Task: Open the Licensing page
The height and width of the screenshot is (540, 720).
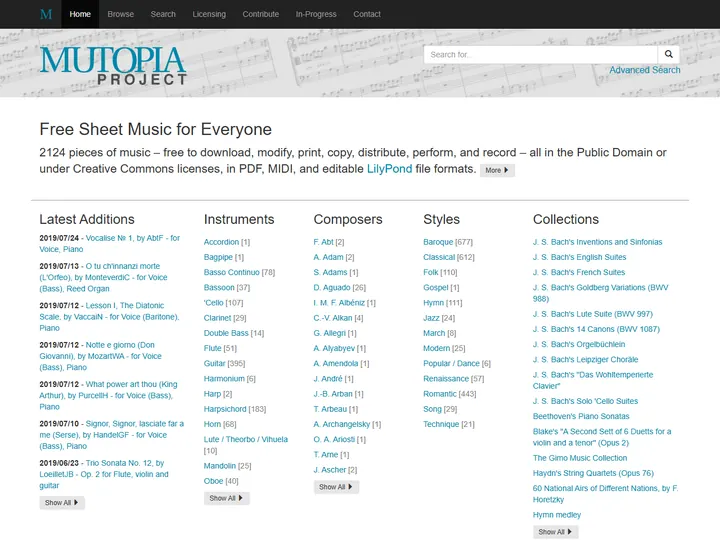Action: pos(209,14)
